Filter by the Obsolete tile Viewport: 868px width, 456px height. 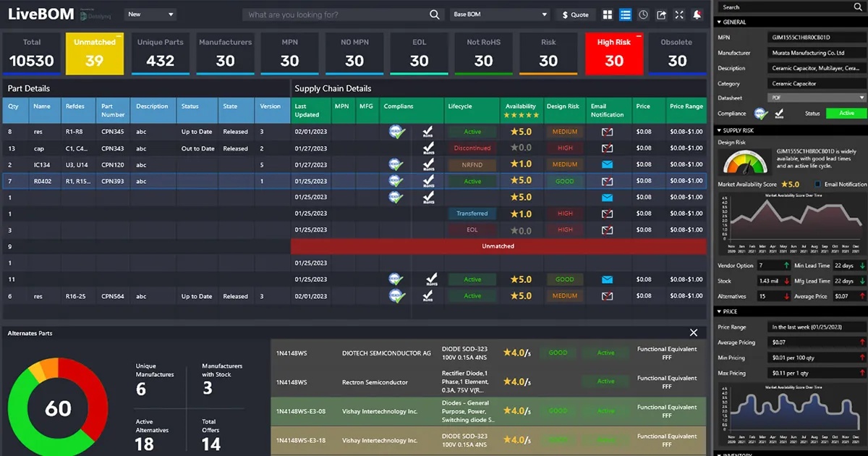tap(677, 53)
